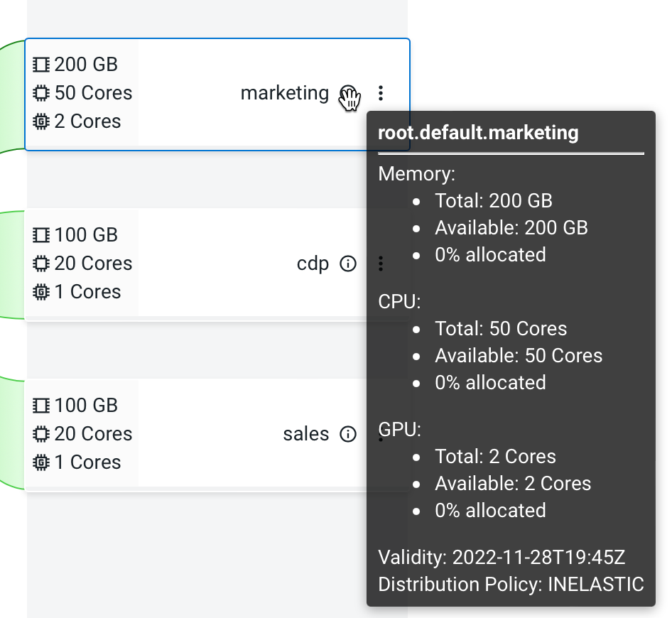The width and height of the screenshot is (672, 618).
Task: Click the memory icon on the sales queue
Action: [x=41, y=405]
